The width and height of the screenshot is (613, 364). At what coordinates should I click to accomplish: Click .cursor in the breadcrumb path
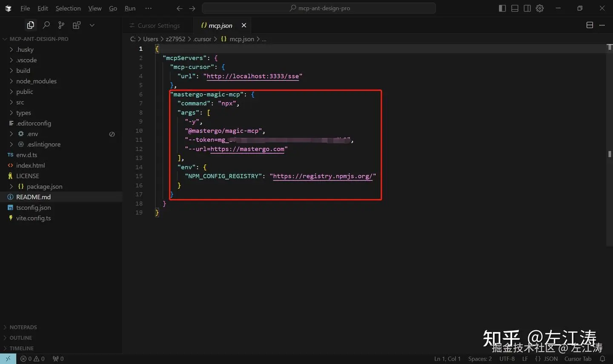[202, 39]
